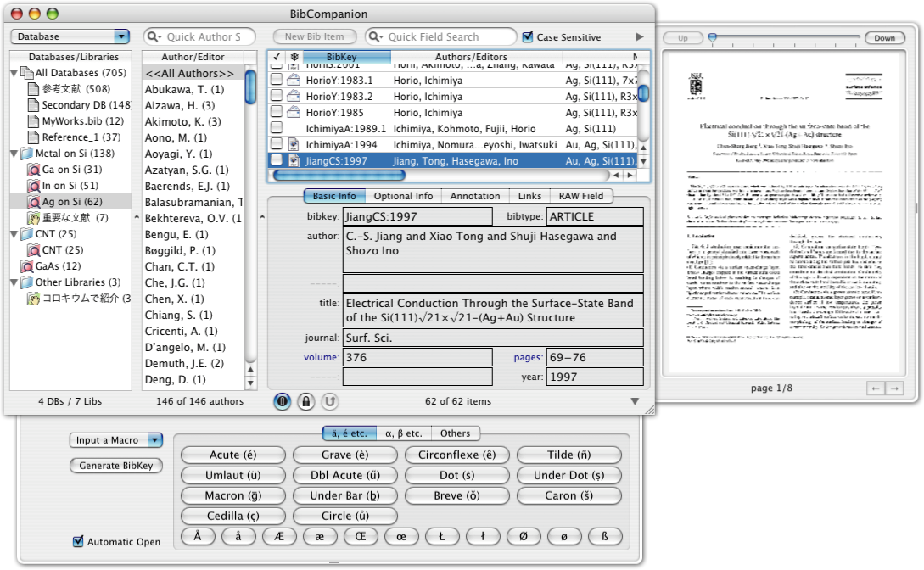The height and width of the screenshot is (570, 924).
Task: Click the Quick Field Search magnifier icon
Action: coord(375,36)
